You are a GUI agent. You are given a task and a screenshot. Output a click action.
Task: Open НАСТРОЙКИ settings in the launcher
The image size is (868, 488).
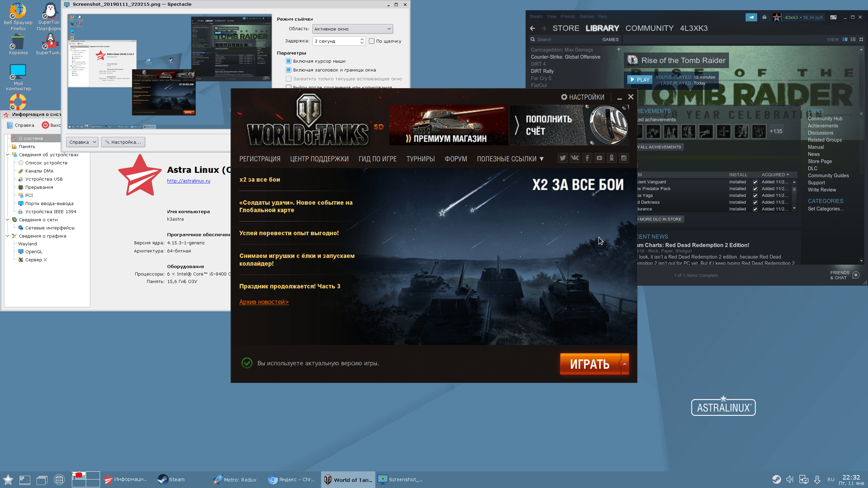583,97
